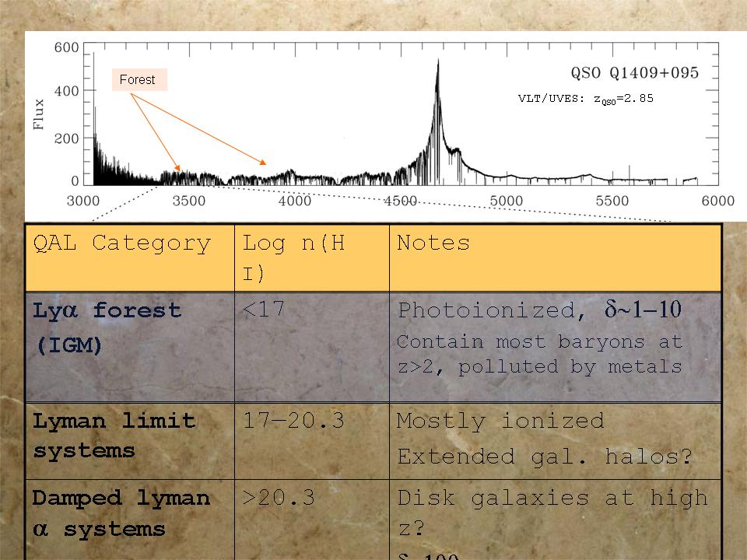
Task: Click the 6000 tick label on wavelength axis
Action: [717, 201]
